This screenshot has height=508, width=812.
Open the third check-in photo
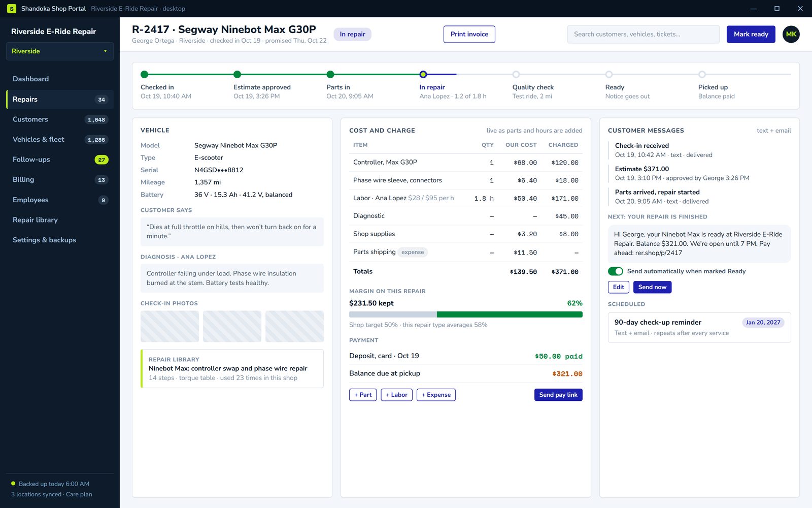[294, 326]
